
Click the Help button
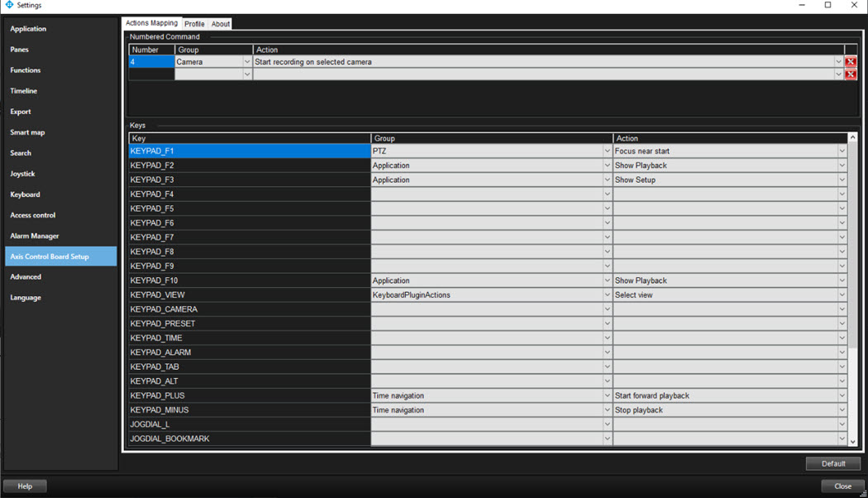pyautogui.click(x=25, y=486)
